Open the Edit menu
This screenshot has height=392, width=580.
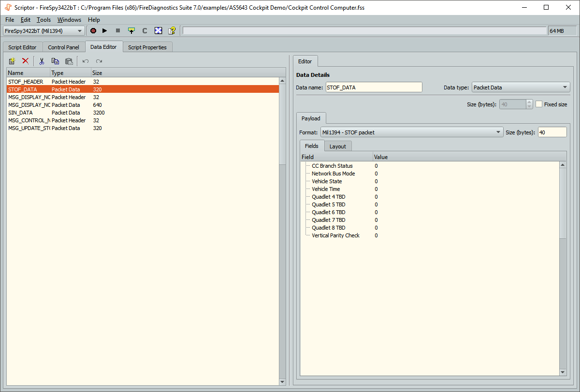click(x=26, y=20)
